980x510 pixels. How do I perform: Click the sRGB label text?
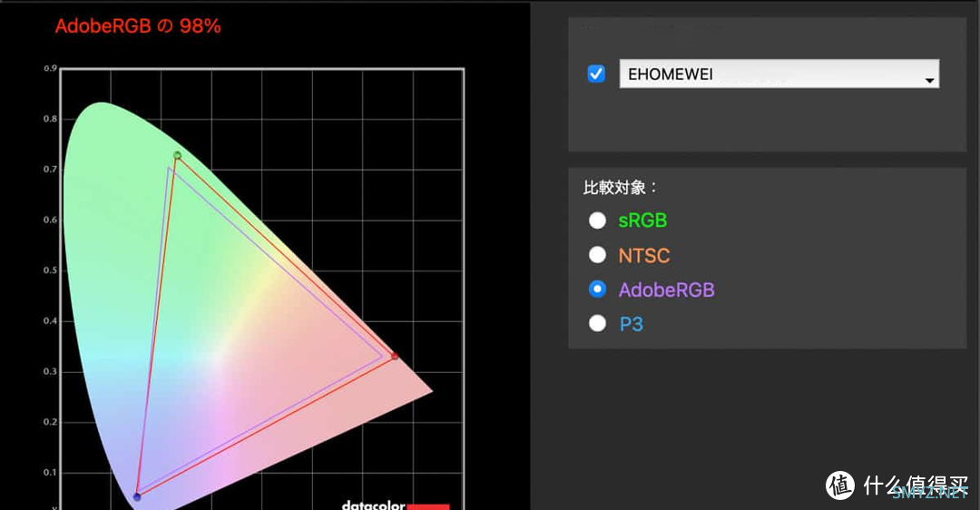(642, 221)
